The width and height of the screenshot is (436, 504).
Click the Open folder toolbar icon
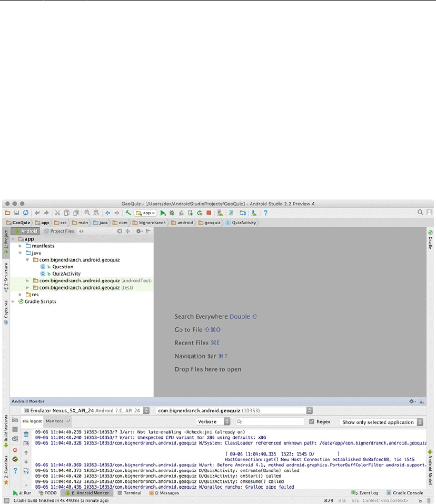(x=7, y=213)
